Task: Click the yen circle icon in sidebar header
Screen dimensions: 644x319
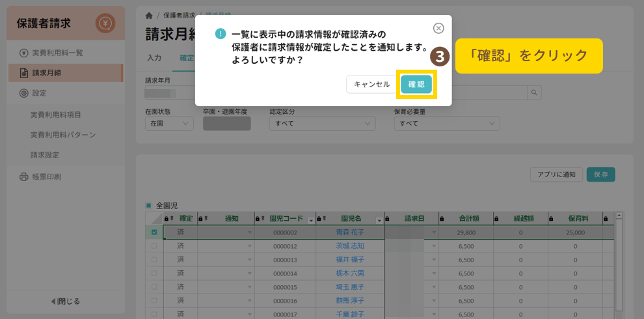Action: [105, 23]
